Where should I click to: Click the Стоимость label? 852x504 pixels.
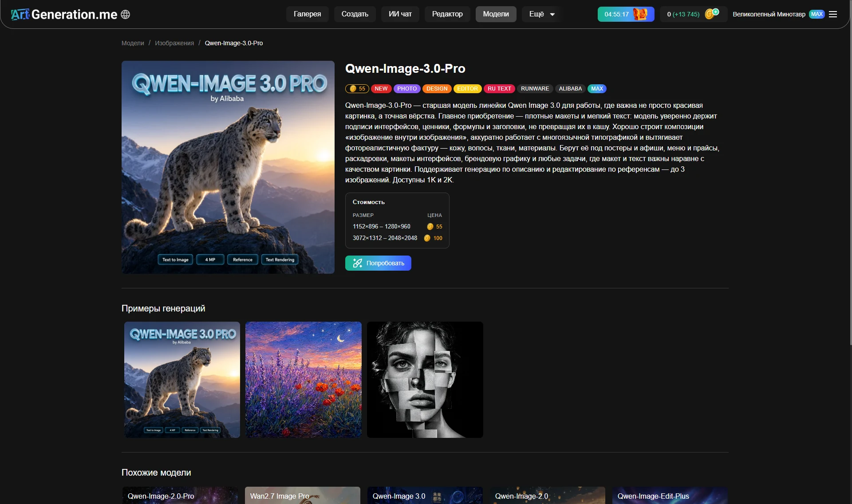369,202
